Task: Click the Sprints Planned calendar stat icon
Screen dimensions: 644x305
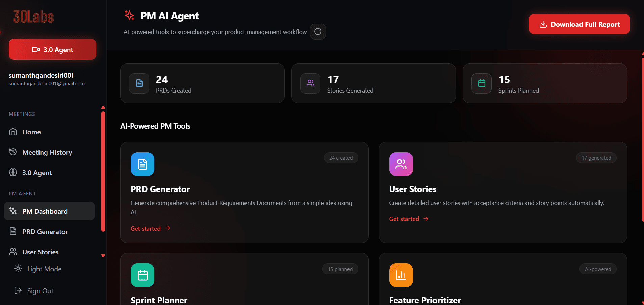Action: click(x=481, y=83)
